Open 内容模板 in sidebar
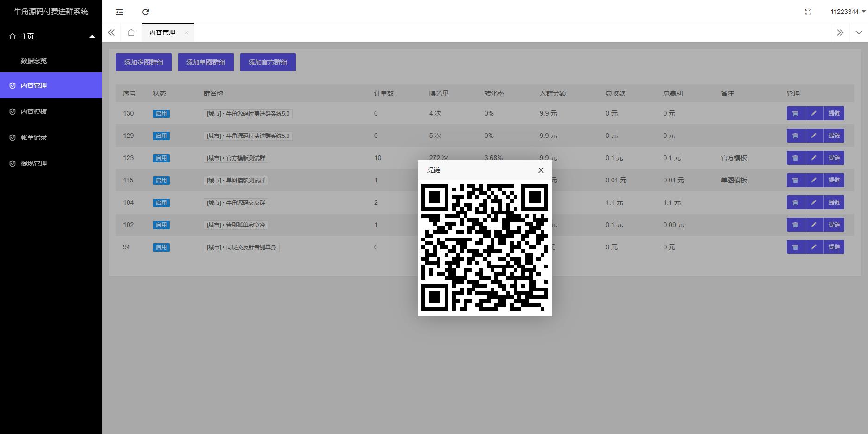Image resolution: width=868 pixels, height=434 pixels. 51,111
